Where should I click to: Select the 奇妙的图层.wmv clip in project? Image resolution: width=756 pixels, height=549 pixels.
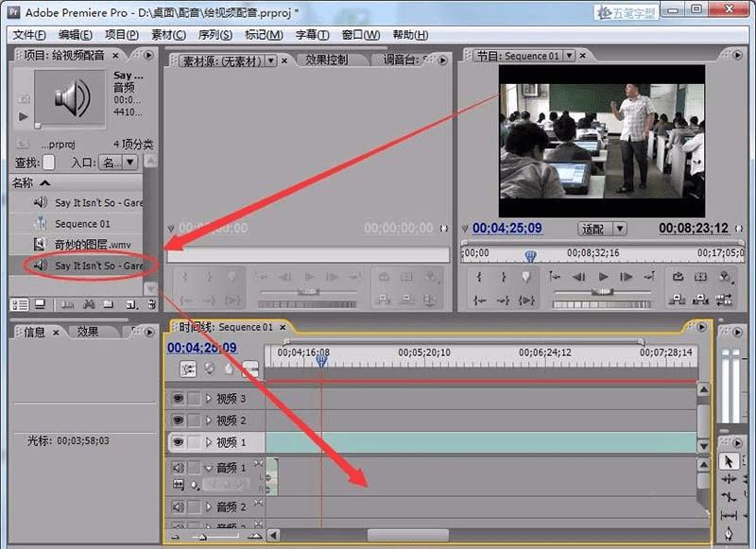point(93,245)
